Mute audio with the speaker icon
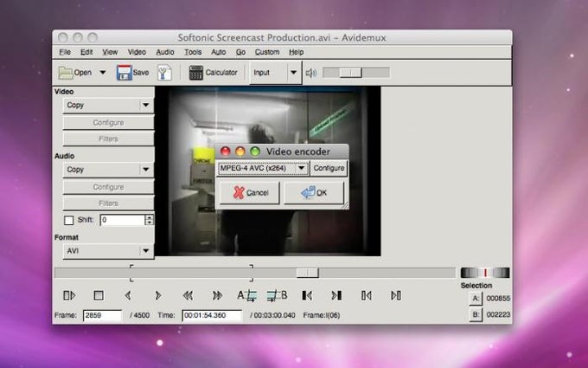Image resolution: width=588 pixels, height=368 pixels. pos(311,73)
